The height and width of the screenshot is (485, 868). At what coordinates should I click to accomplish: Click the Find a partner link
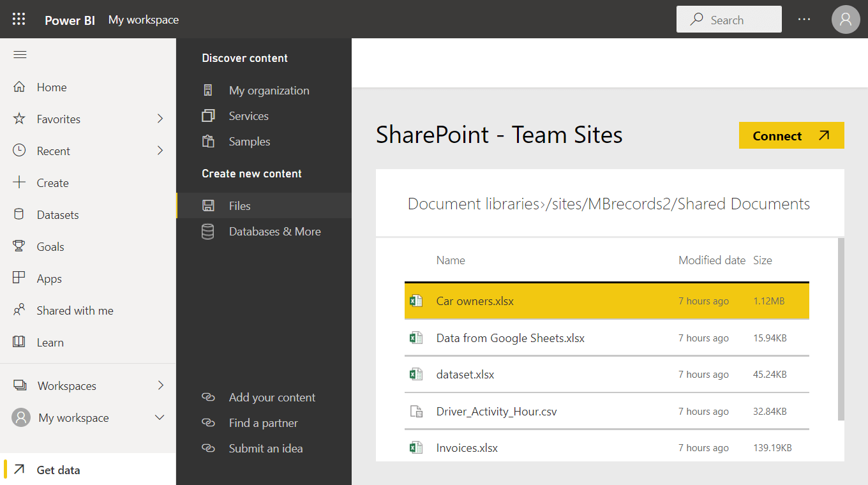point(263,422)
